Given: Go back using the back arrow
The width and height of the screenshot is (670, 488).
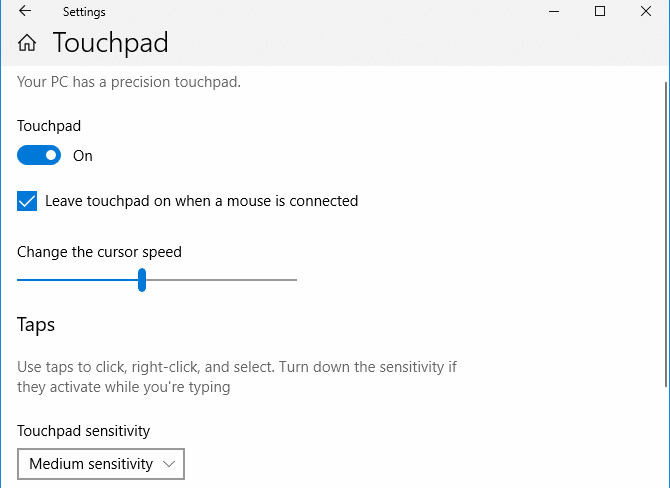Looking at the screenshot, I should [x=25, y=12].
